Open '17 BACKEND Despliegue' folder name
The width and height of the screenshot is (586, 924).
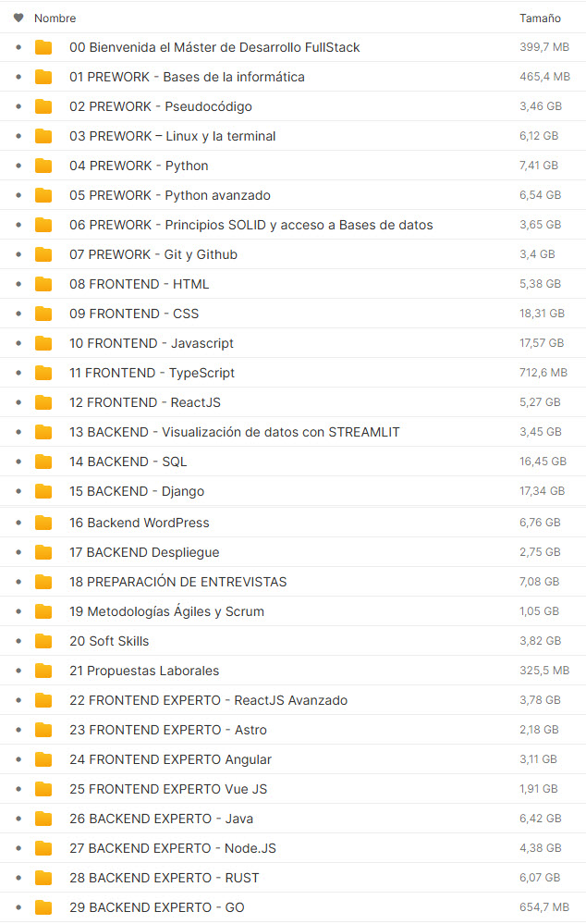point(144,553)
